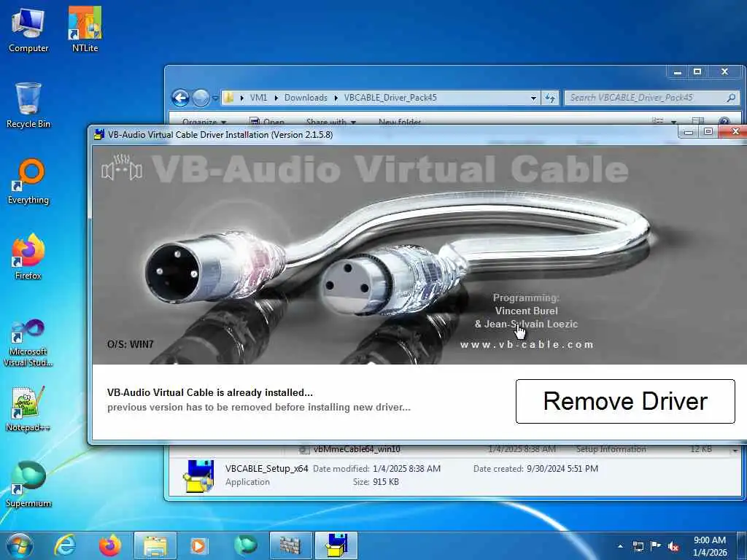
Task: Click the Explorer file list scroll-down arrow
Action: click(x=735, y=450)
